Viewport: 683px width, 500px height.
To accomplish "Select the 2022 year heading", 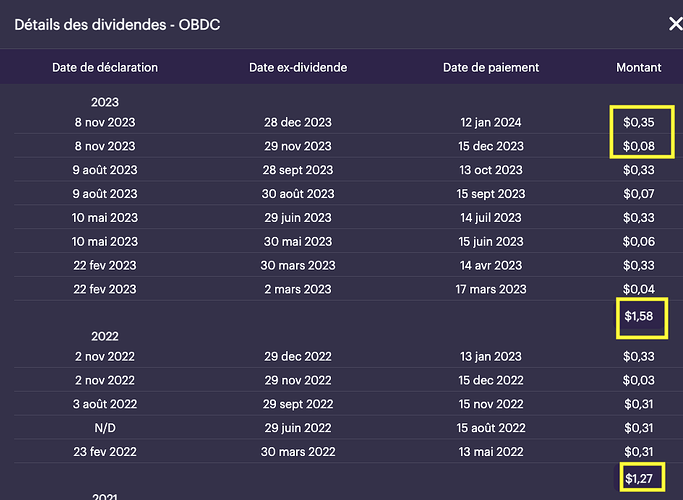I will point(105,336).
